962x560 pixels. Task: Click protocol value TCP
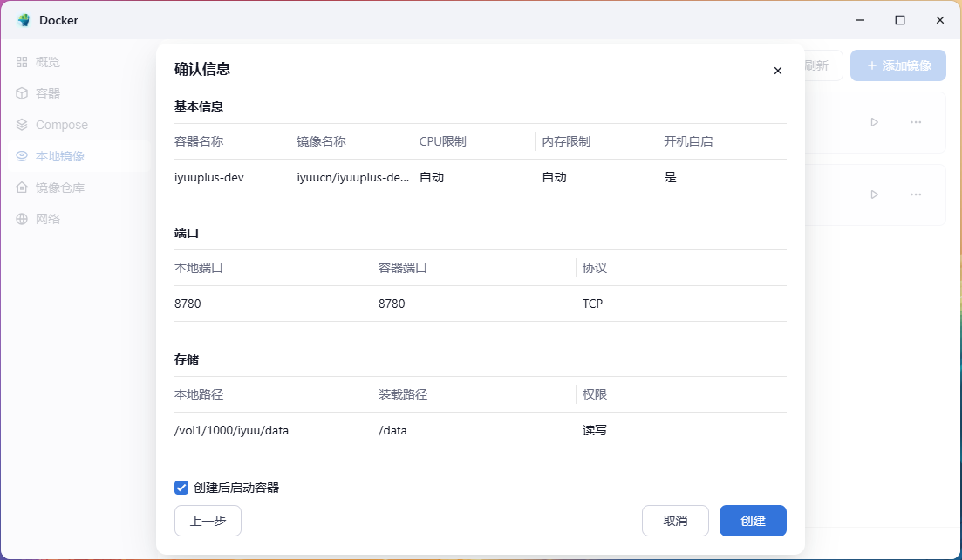[593, 304]
